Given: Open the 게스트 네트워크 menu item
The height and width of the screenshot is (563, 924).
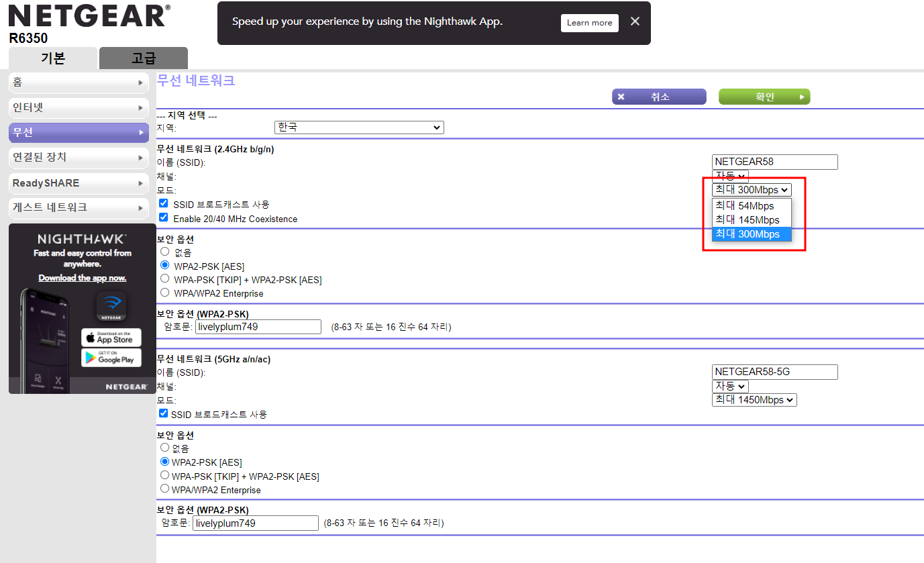Looking at the screenshot, I should point(79,207).
